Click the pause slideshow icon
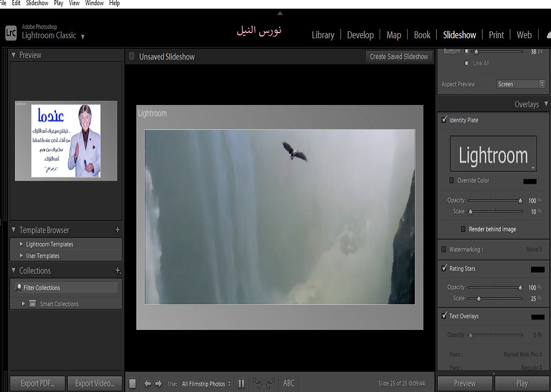This screenshot has width=551, height=392. click(x=241, y=383)
